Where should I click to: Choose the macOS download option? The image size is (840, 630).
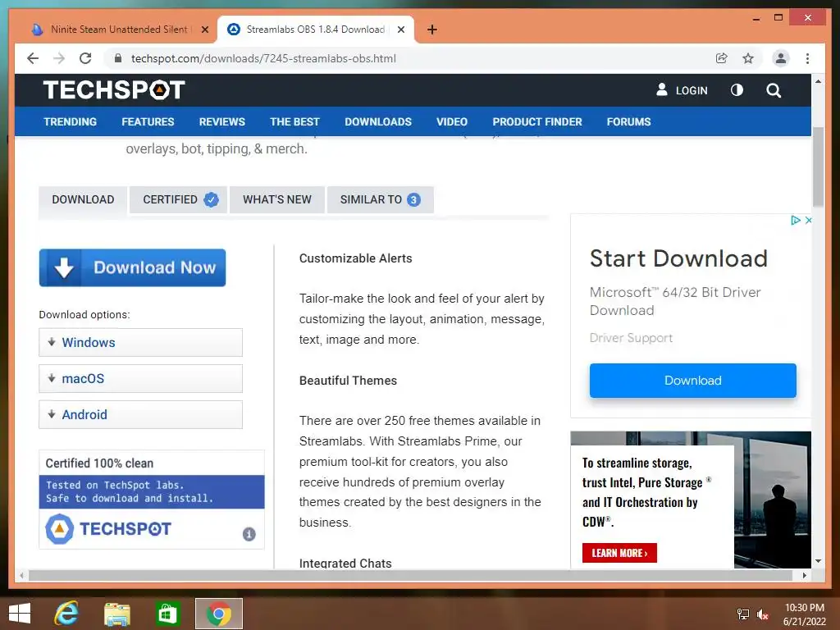click(140, 379)
